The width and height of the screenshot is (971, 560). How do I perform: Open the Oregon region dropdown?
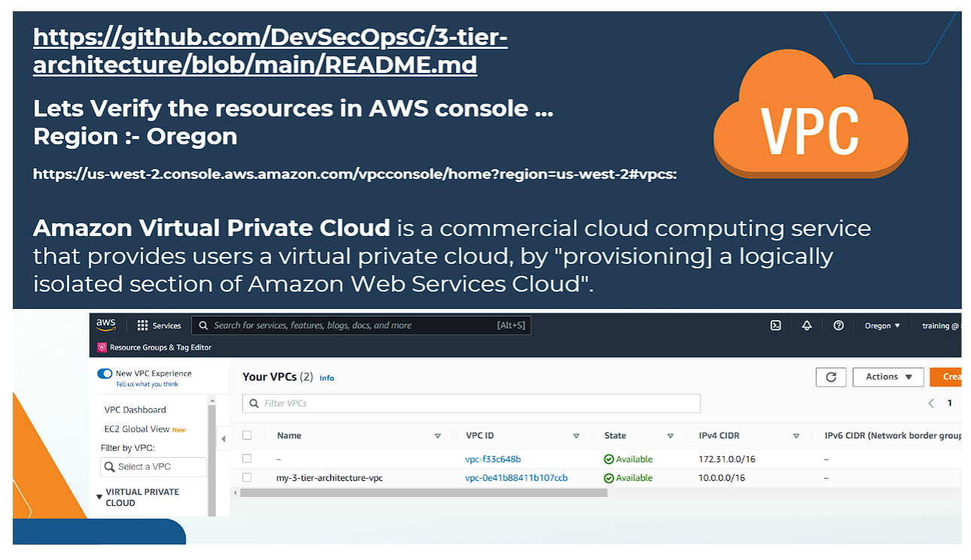point(882,325)
